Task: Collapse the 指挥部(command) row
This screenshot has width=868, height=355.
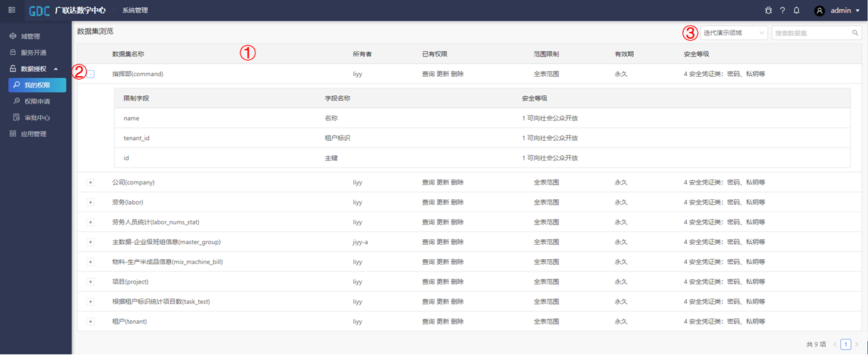Action: coord(91,74)
